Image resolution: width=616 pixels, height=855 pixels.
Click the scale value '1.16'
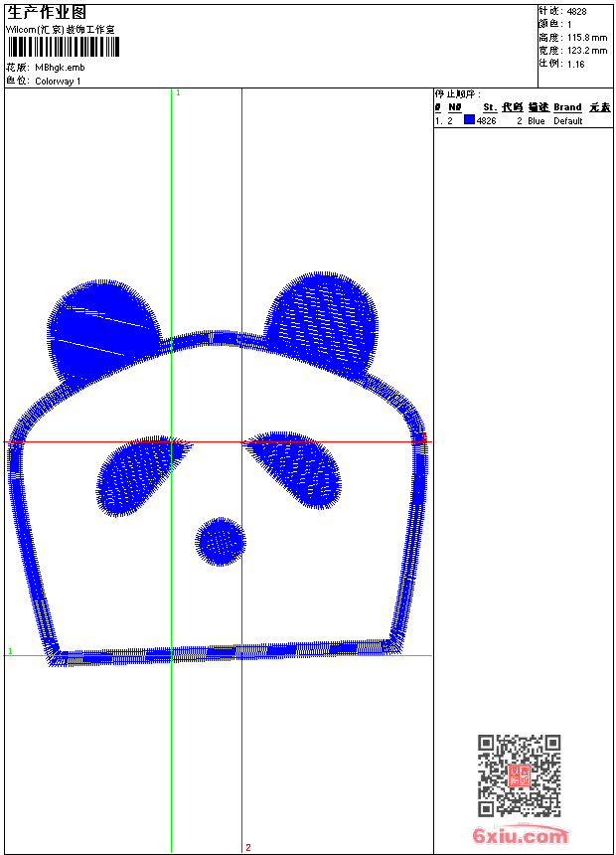coord(575,65)
